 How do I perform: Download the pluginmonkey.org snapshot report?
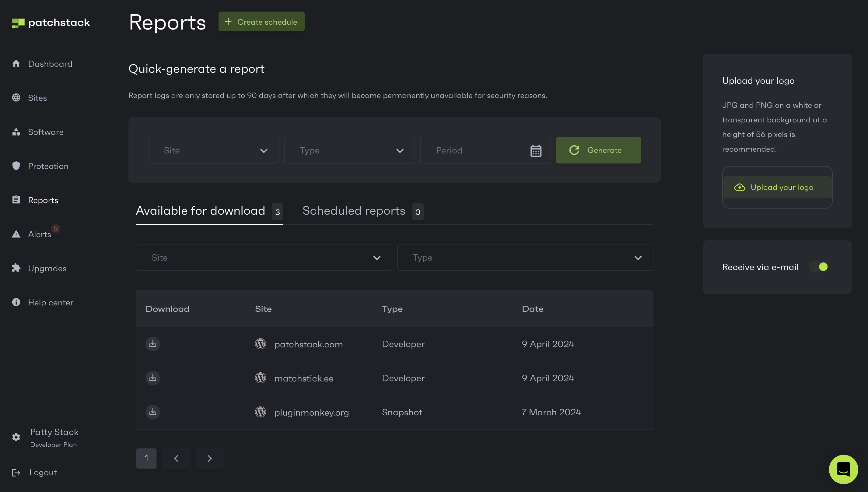tap(153, 412)
